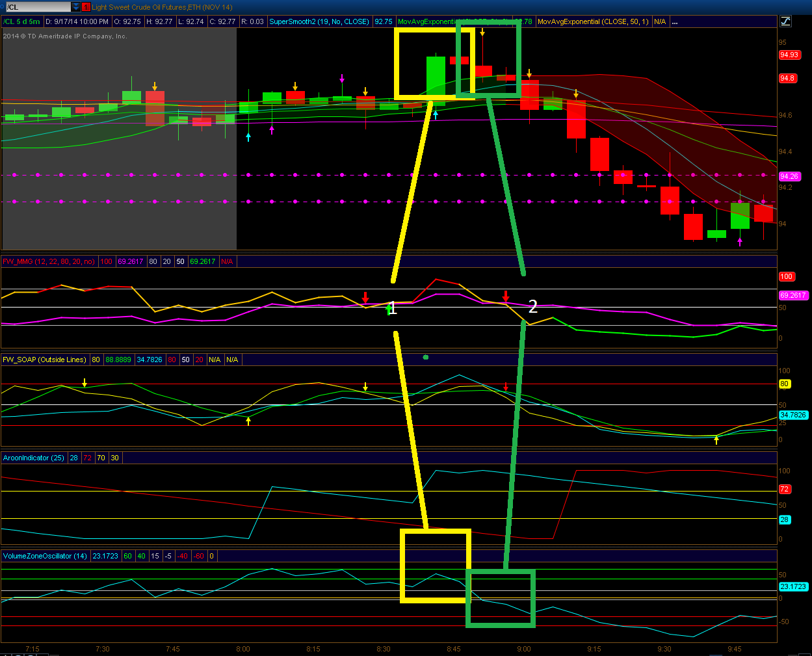
Task: Click the magenta 94.26 price level bubble
Action: click(789, 176)
